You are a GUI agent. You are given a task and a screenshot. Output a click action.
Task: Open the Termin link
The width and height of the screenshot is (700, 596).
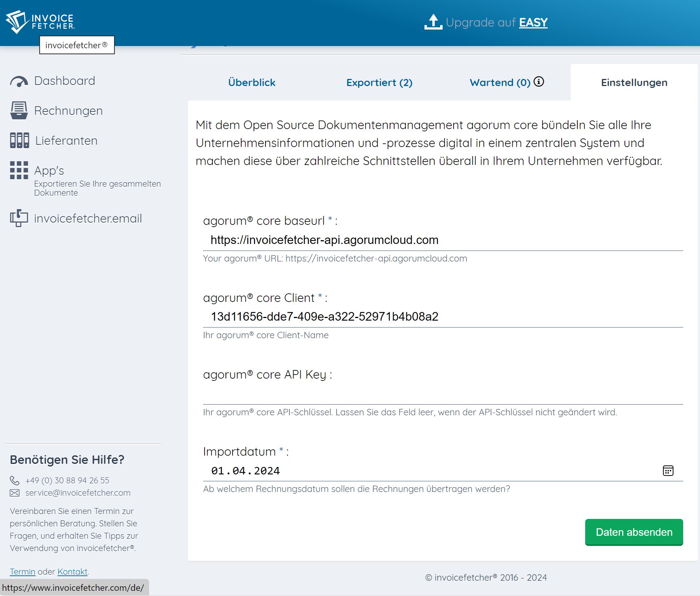click(x=22, y=572)
